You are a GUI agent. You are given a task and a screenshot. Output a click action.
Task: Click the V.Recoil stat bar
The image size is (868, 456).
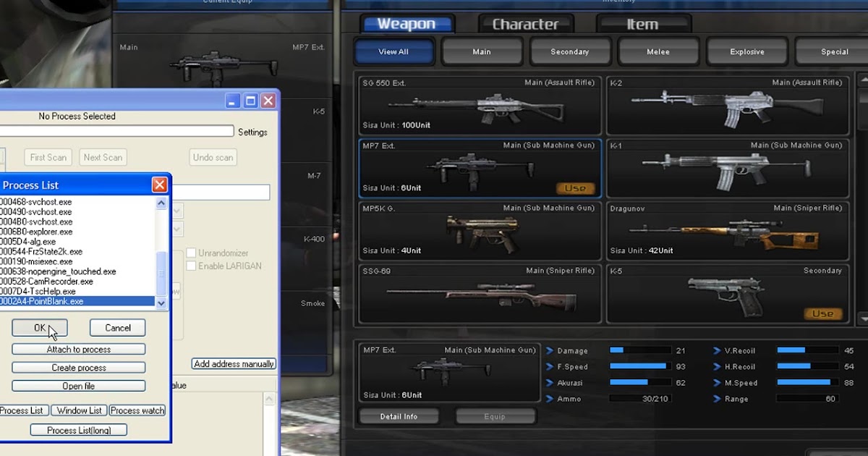[808, 350]
